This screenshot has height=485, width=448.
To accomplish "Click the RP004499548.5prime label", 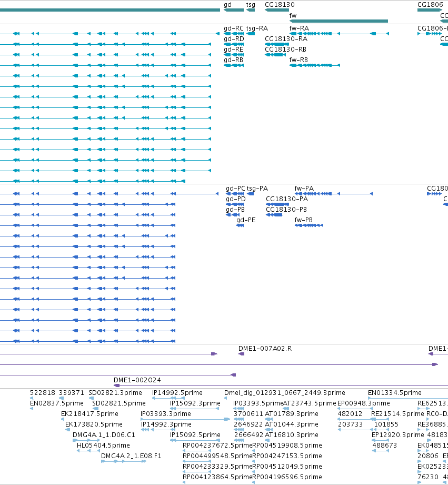I will click(217, 456).
